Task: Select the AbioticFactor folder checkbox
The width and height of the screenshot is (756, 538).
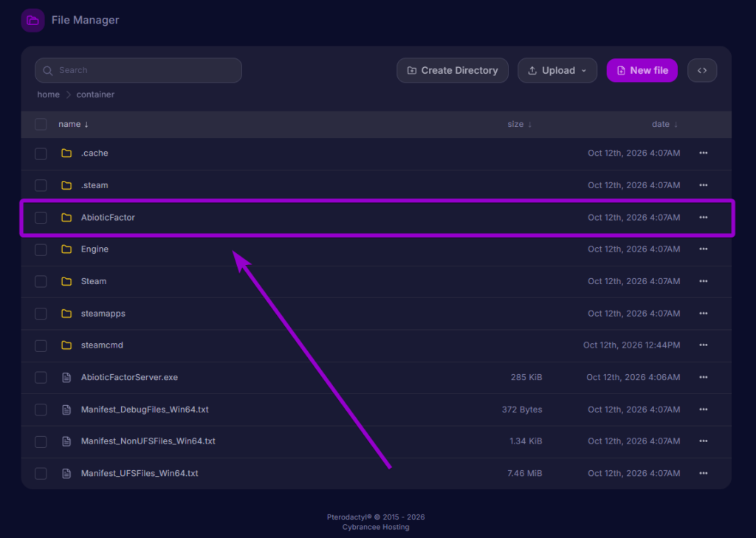Action: click(41, 218)
